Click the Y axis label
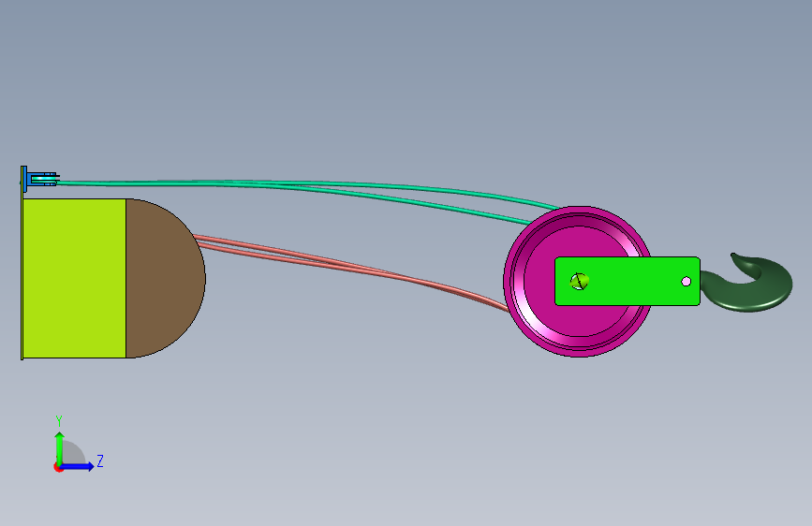 pos(59,421)
